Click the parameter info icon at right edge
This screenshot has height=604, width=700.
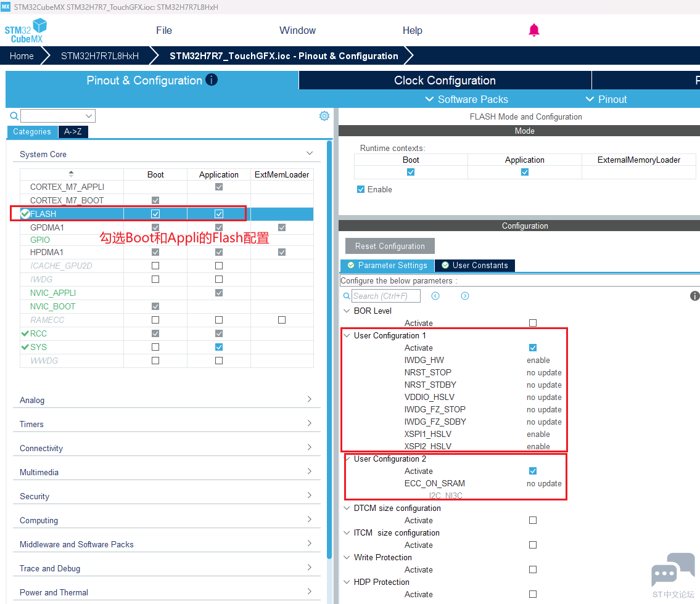coord(694,296)
